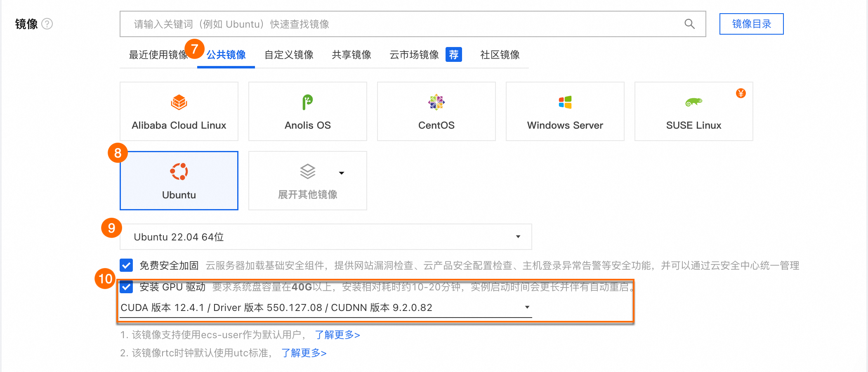868x372 pixels.
Task: Expand the 展开其他镜像 arrow
Action: (342, 173)
